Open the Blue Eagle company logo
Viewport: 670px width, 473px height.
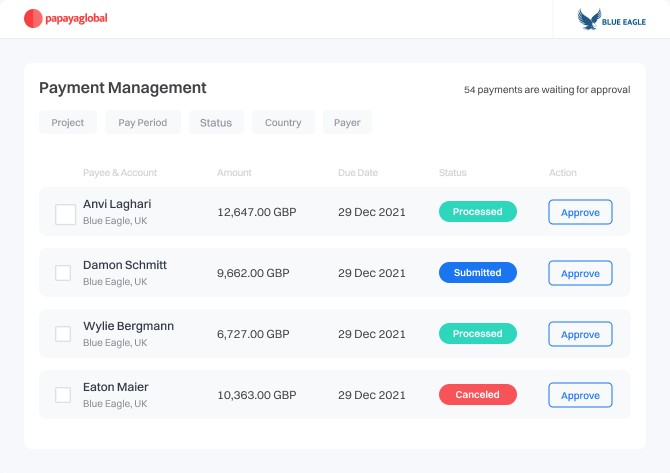[x=611, y=20]
